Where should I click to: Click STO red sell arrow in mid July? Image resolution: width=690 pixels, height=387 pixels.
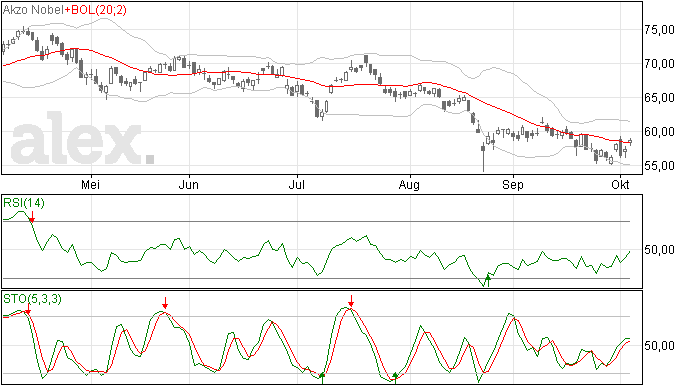(x=351, y=301)
